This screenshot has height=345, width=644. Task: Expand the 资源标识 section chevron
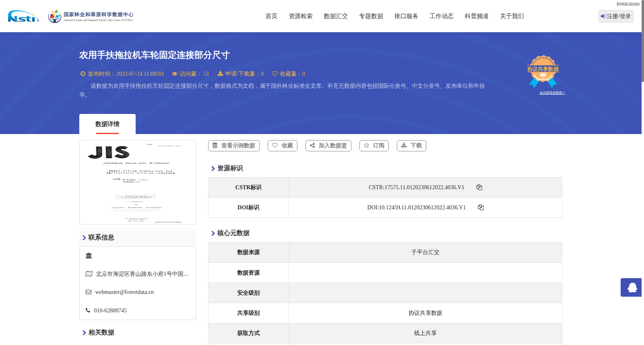tap(213, 168)
